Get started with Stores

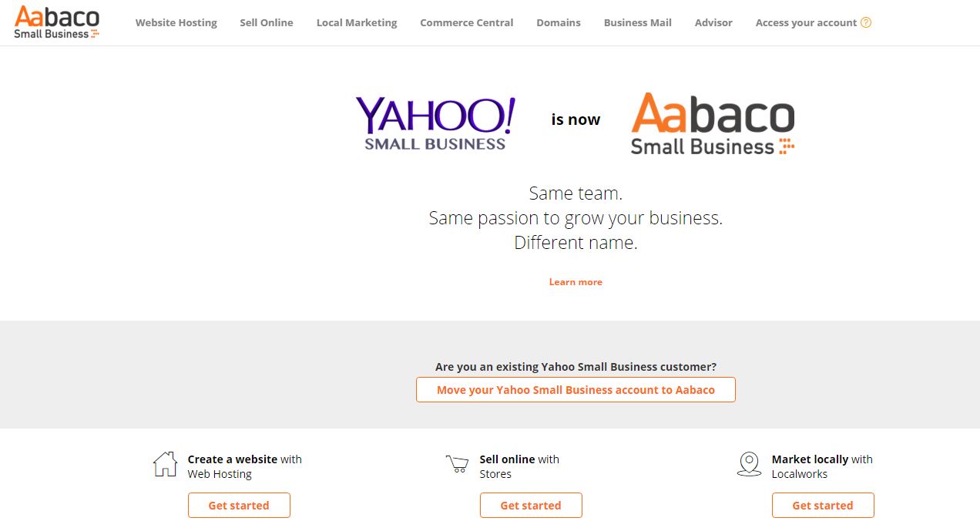pyautogui.click(x=531, y=506)
